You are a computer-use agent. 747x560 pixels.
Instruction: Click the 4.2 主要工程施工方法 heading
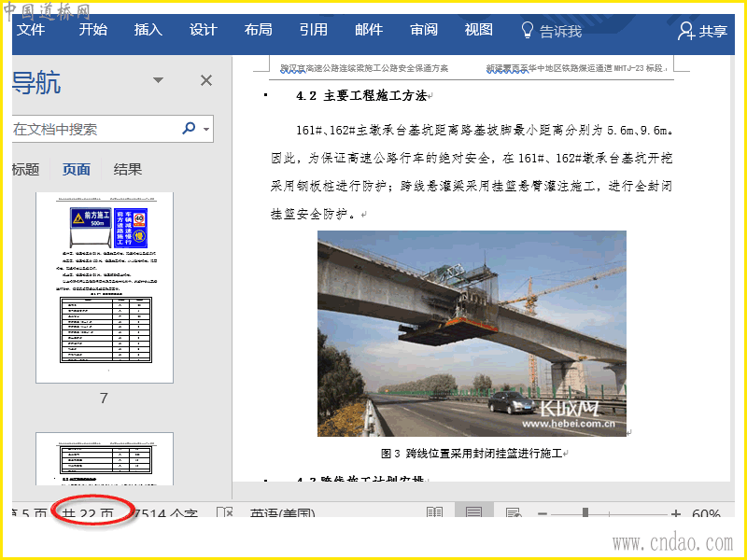pyautogui.click(x=361, y=96)
